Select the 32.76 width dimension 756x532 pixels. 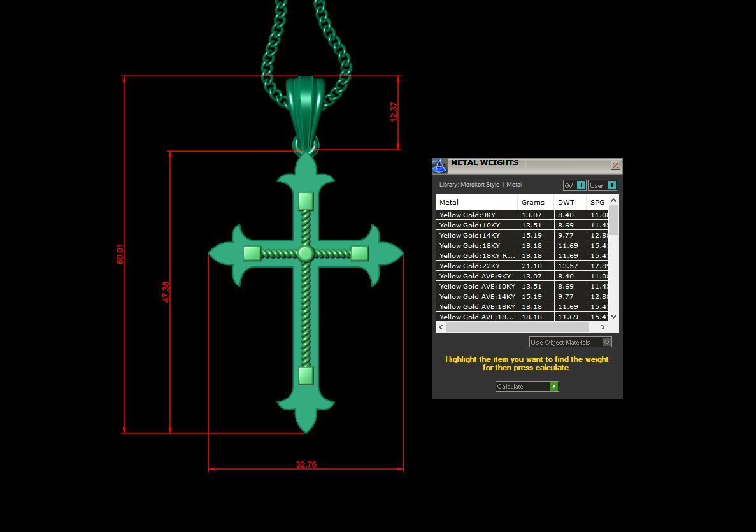306,464
